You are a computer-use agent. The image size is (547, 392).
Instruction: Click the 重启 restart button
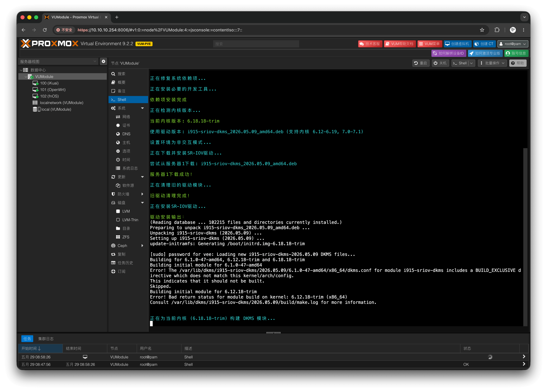[x=421, y=63]
